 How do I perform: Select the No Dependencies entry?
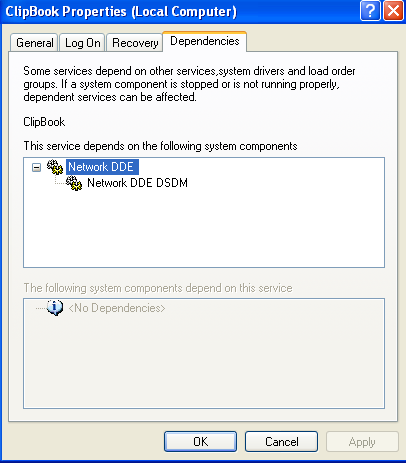point(117,308)
